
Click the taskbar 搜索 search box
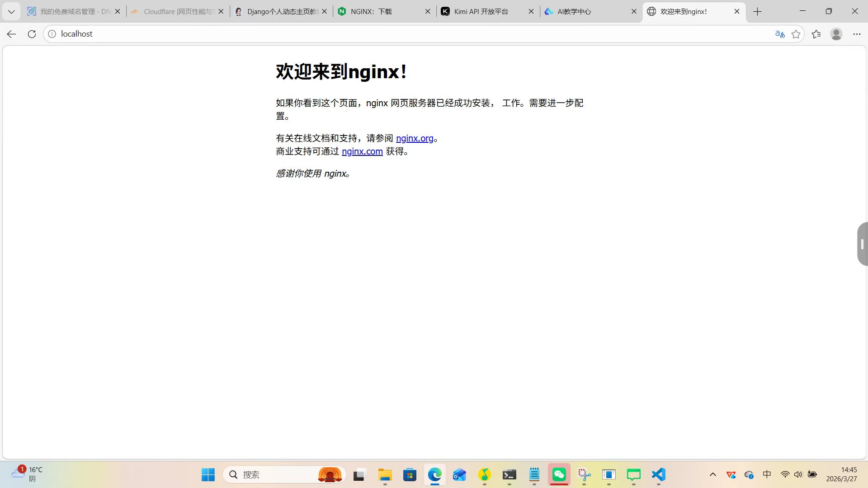pos(285,474)
